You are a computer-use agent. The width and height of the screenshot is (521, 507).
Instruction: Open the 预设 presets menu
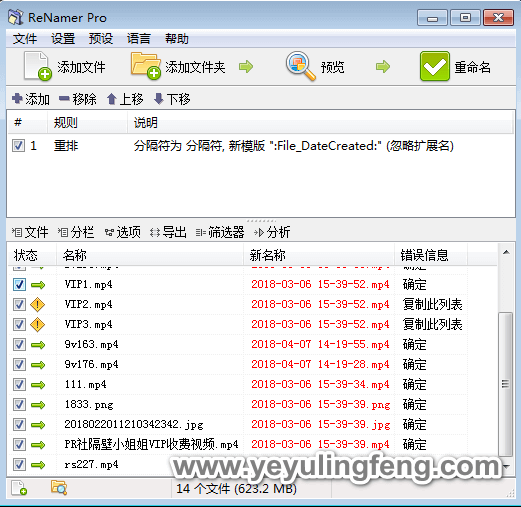(x=101, y=39)
